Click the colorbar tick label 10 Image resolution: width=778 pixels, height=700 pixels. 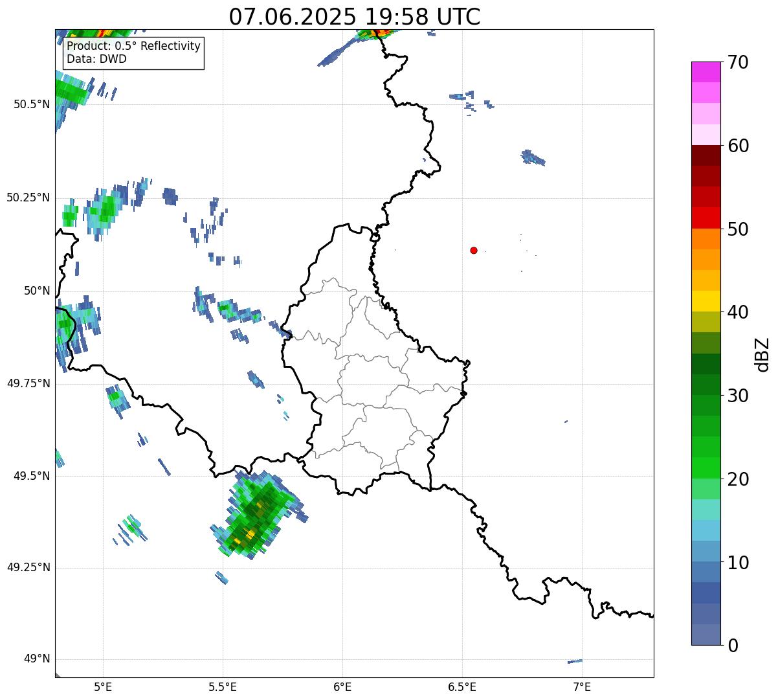pyautogui.click(x=737, y=562)
